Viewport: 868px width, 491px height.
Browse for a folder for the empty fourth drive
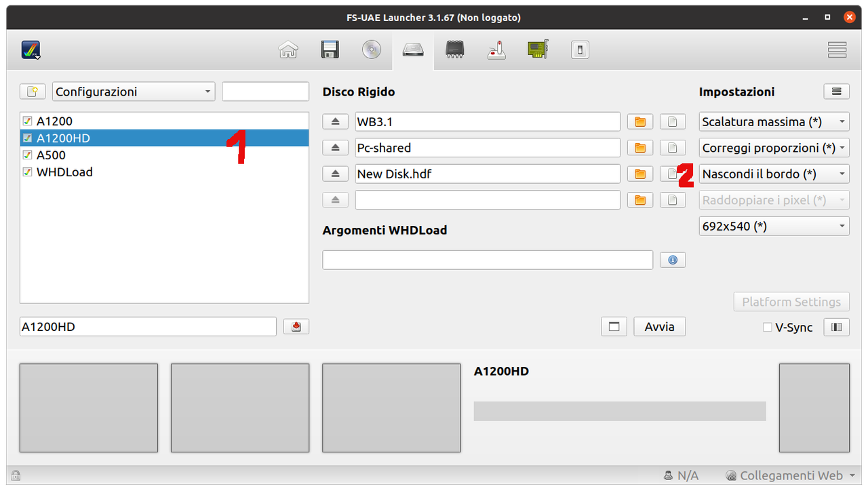coord(639,200)
